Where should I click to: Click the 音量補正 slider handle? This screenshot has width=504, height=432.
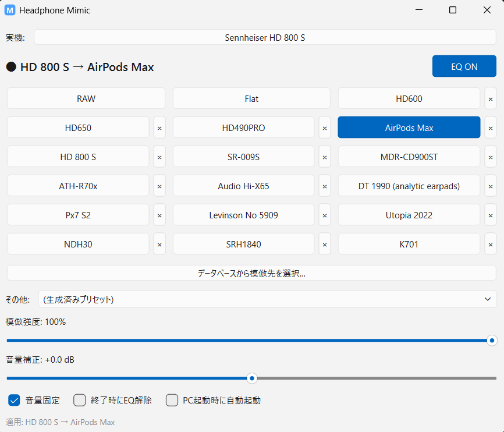(x=252, y=378)
